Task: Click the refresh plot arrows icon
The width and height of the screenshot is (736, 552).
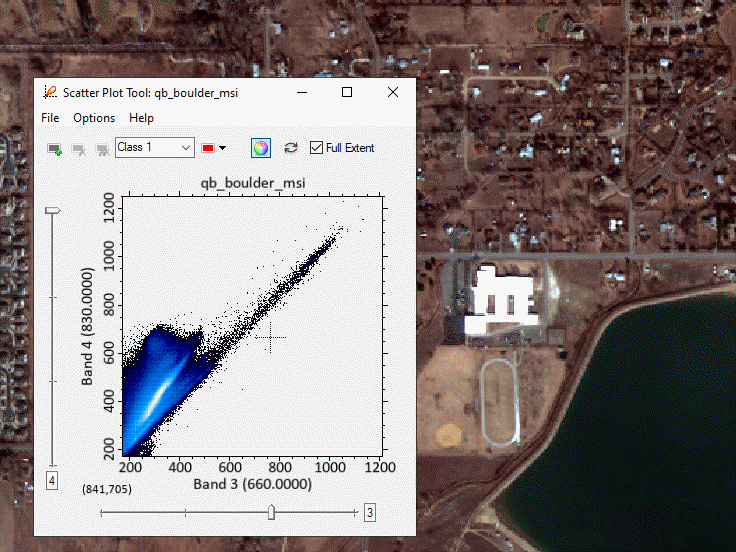Action: (x=291, y=148)
